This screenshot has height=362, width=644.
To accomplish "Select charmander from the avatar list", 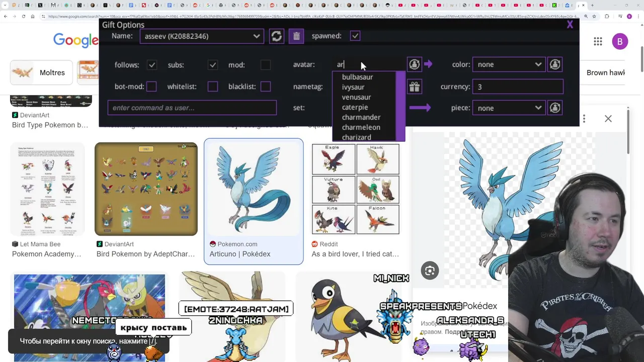I will (x=361, y=117).
